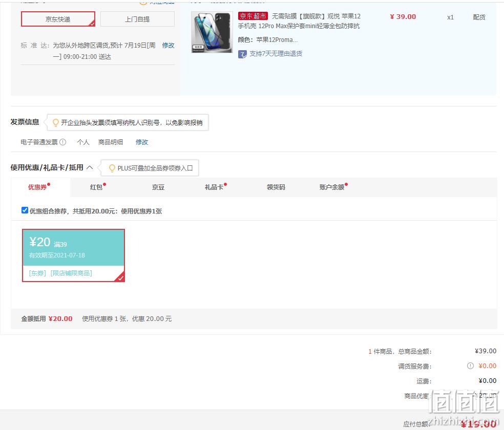Viewport: 504px width, 430px height.
Task: Choose 上门自提 pickup option
Action: tap(137, 19)
